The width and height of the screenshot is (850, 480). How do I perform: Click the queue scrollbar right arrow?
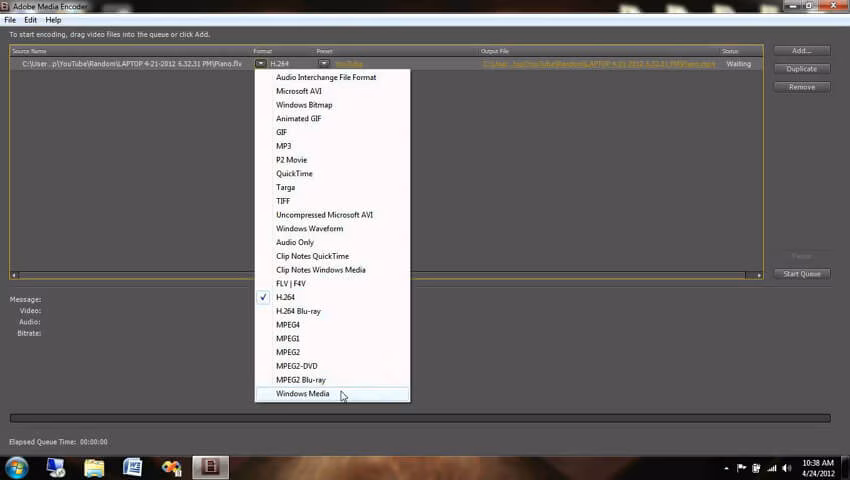click(758, 276)
